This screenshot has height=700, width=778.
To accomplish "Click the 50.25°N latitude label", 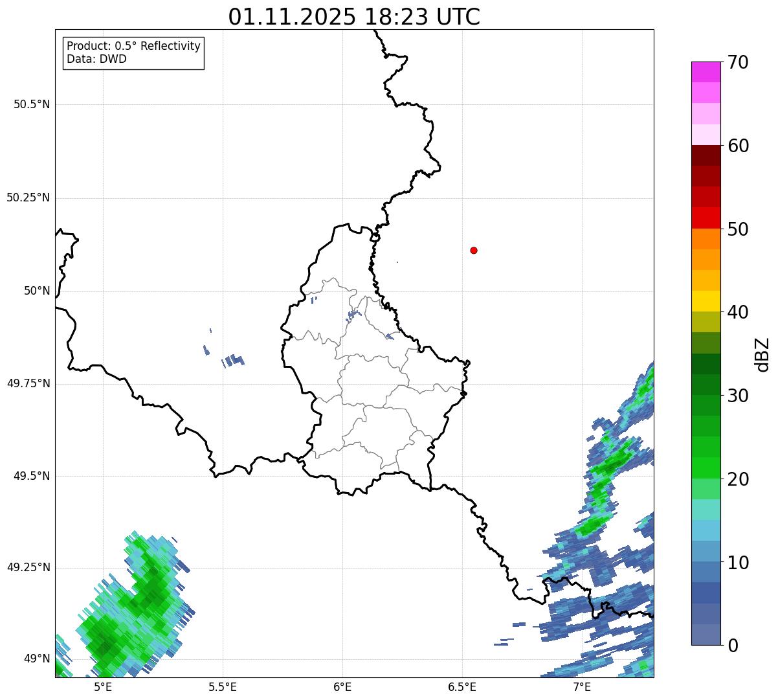I will (28, 198).
